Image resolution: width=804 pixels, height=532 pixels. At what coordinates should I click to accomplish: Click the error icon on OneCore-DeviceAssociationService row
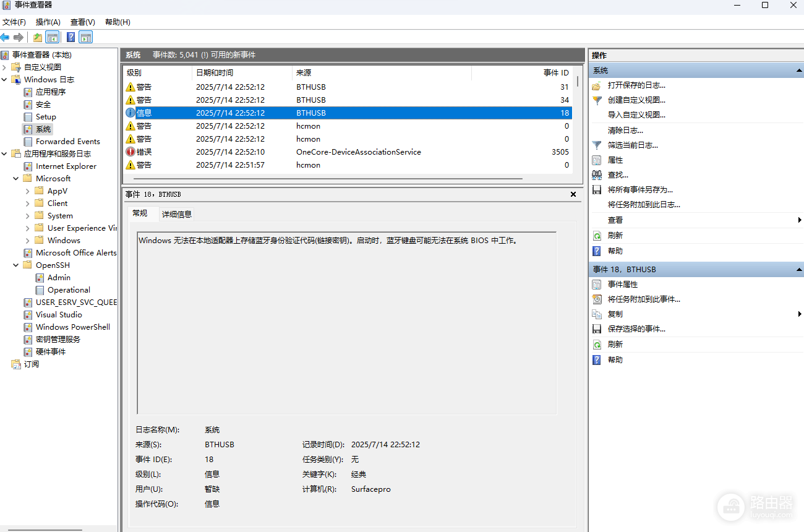(x=130, y=152)
